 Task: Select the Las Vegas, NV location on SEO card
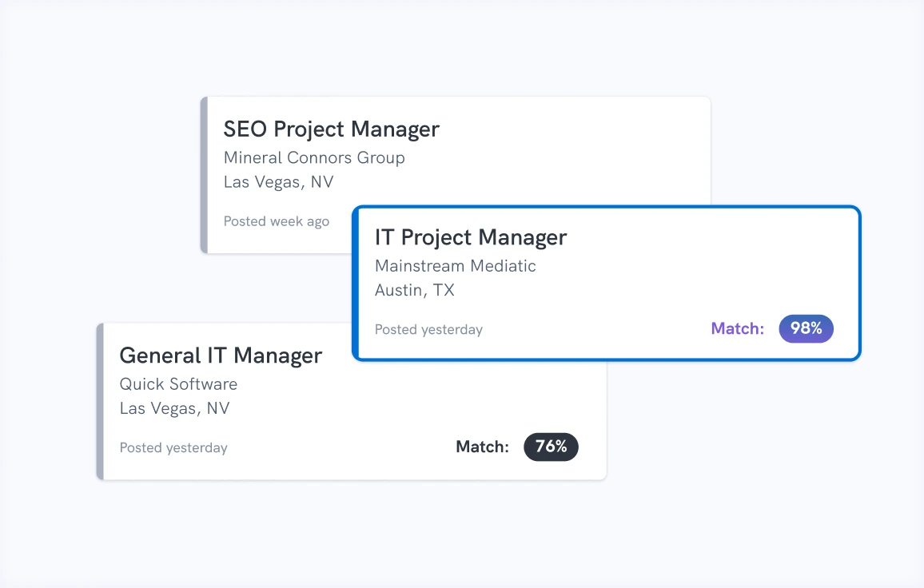pos(278,182)
